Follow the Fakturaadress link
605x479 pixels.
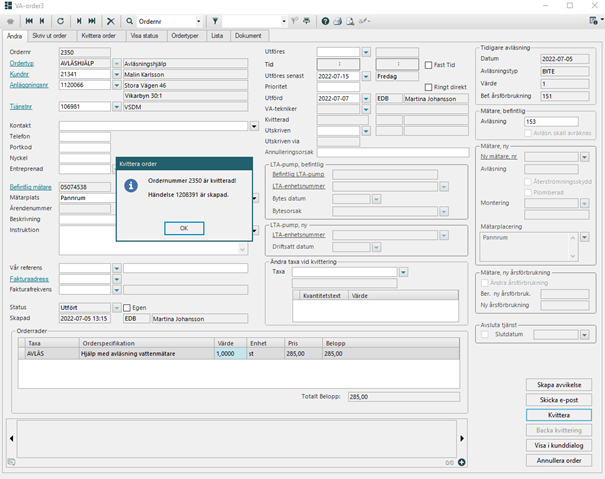click(x=29, y=279)
